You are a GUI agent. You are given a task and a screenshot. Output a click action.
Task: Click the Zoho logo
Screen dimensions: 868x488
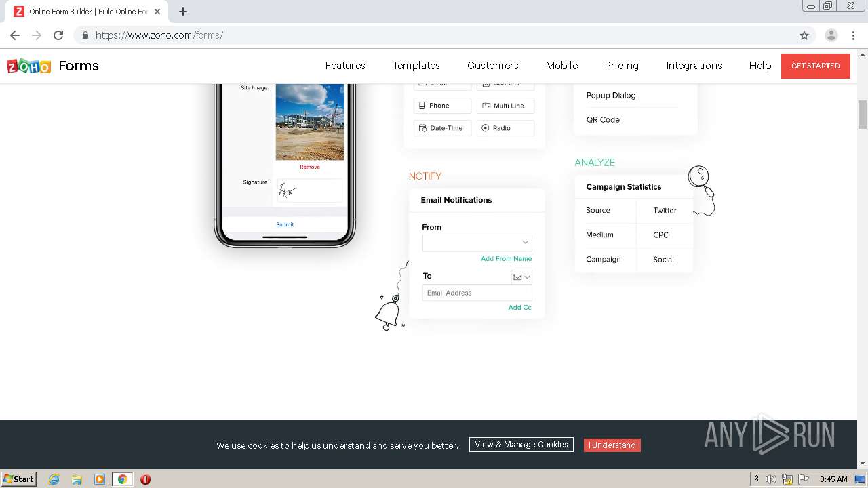[x=28, y=66]
